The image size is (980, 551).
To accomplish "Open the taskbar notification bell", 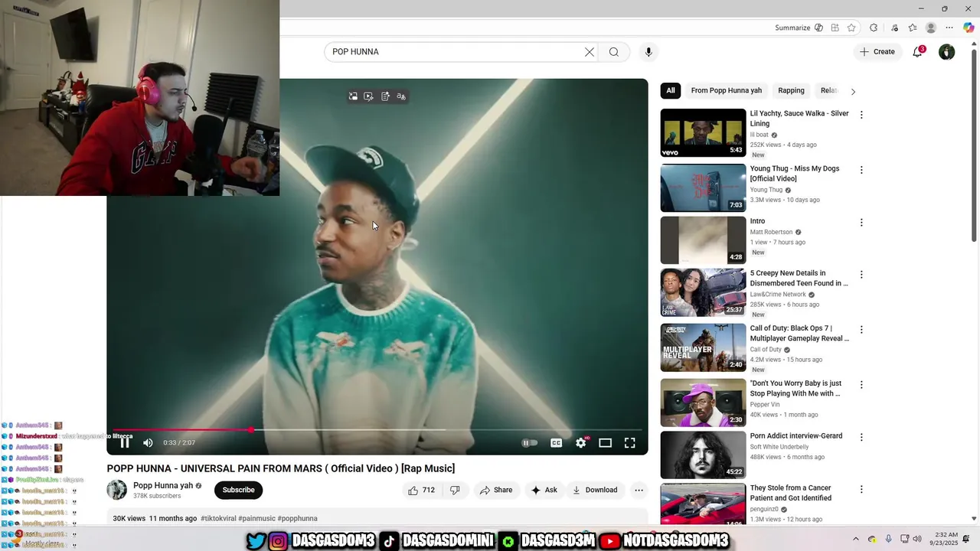I will [966, 539].
